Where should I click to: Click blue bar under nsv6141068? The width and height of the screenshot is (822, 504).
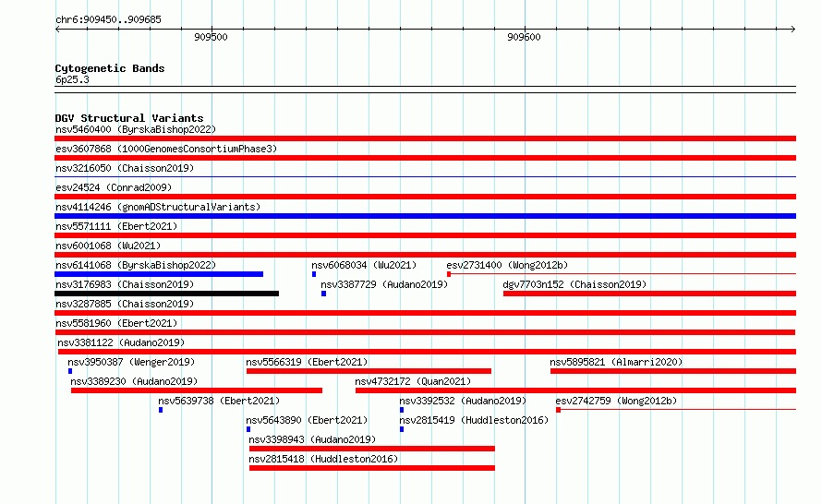tap(159, 274)
